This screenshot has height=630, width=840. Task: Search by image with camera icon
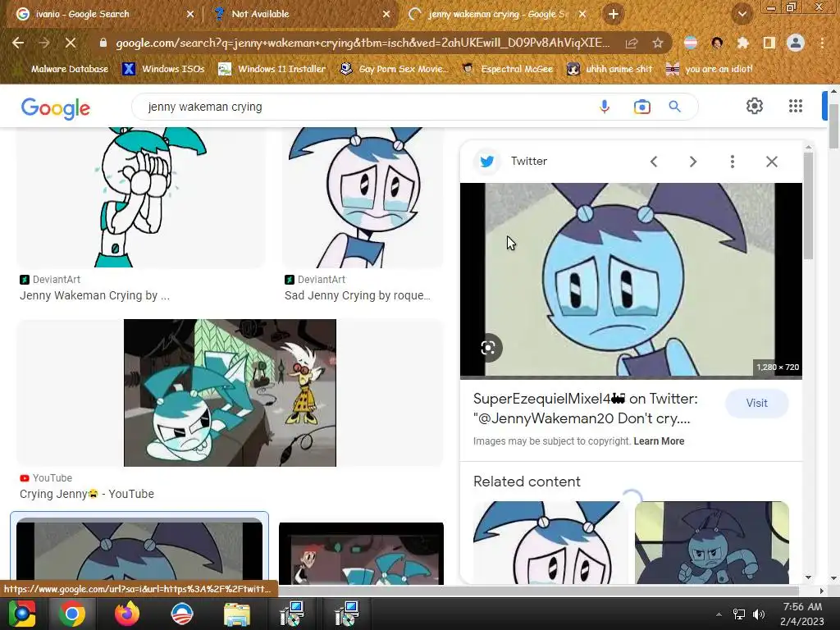click(641, 107)
